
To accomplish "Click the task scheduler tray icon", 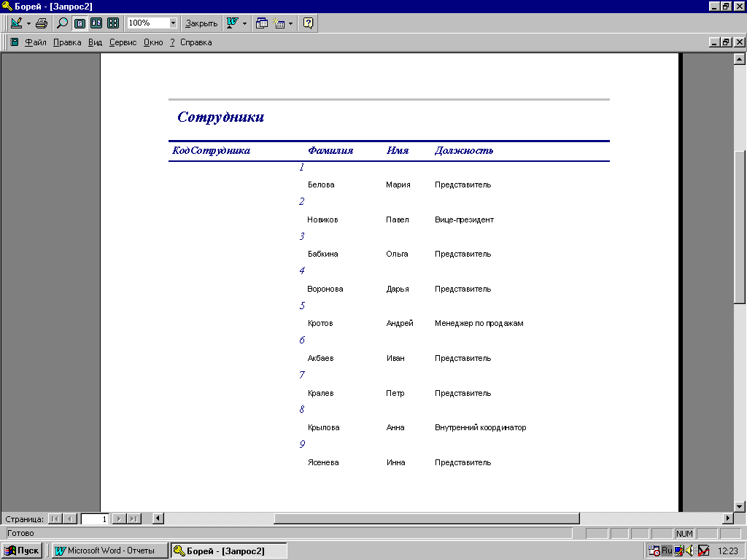I will pyautogui.click(x=654, y=551).
